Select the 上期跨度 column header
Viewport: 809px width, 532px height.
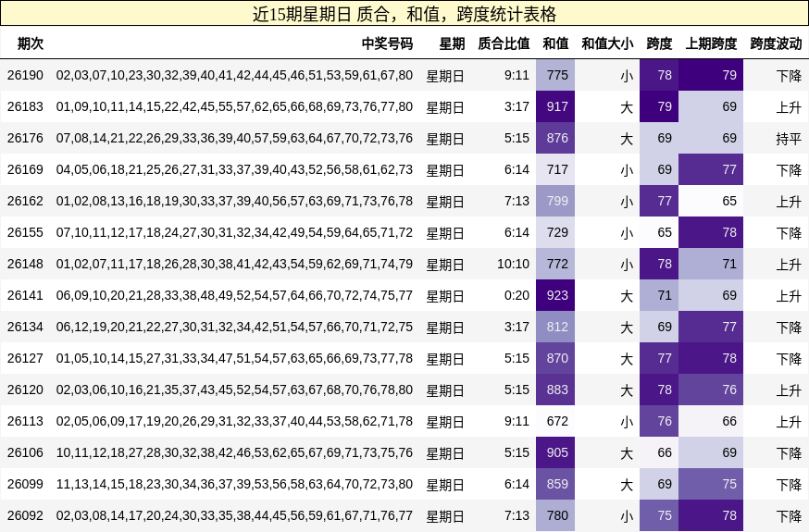711,43
